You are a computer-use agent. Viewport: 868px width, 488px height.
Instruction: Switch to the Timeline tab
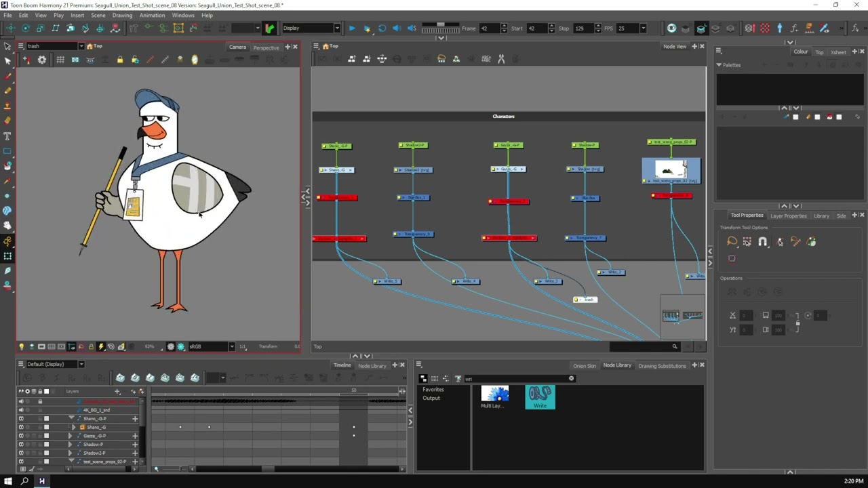(342, 366)
